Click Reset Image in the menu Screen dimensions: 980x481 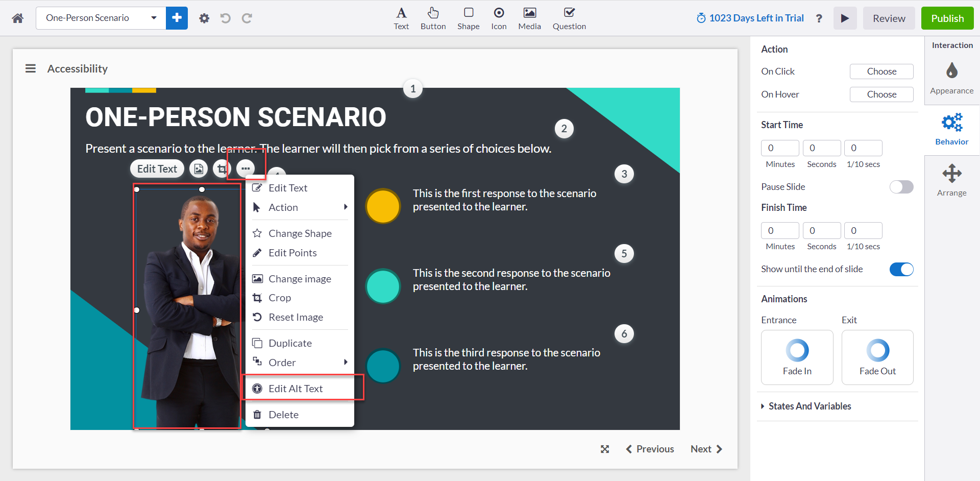300,317
